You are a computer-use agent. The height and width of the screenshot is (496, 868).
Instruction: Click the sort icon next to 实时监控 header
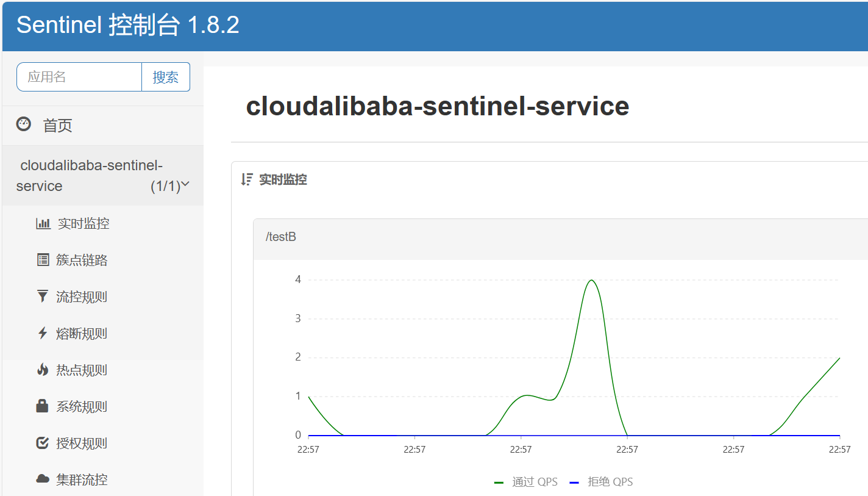tap(246, 179)
